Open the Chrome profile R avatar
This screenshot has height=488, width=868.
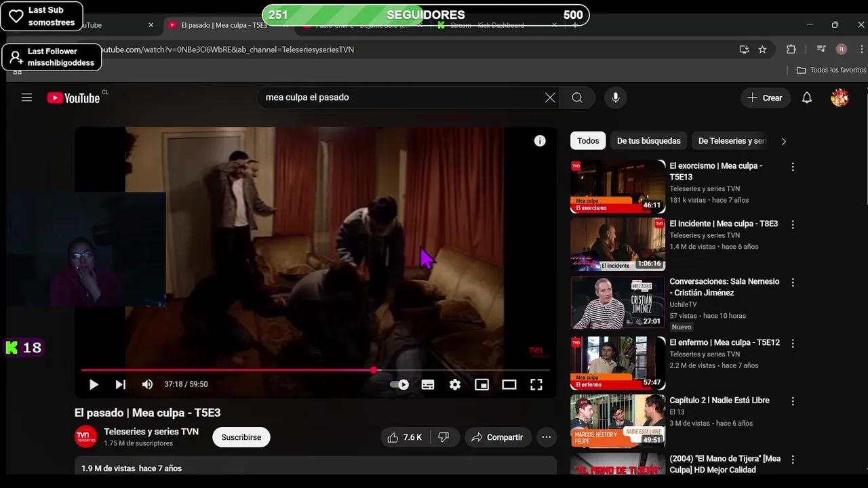click(842, 49)
